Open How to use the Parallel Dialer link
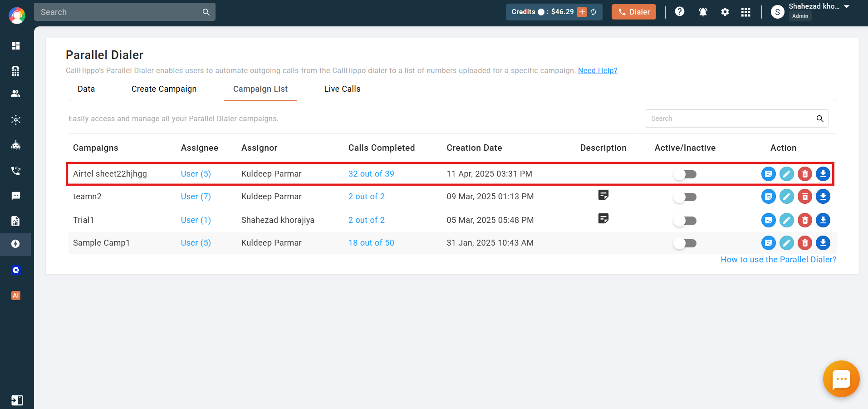Image resolution: width=868 pixels, height=409 pixels. [778, 260]
